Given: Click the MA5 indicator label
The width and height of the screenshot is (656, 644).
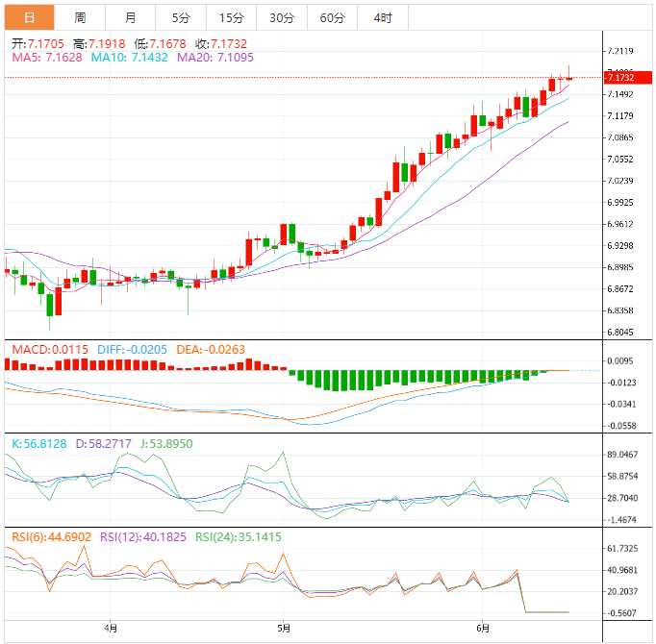Looking at the screenshot, I should click(46, 58).
